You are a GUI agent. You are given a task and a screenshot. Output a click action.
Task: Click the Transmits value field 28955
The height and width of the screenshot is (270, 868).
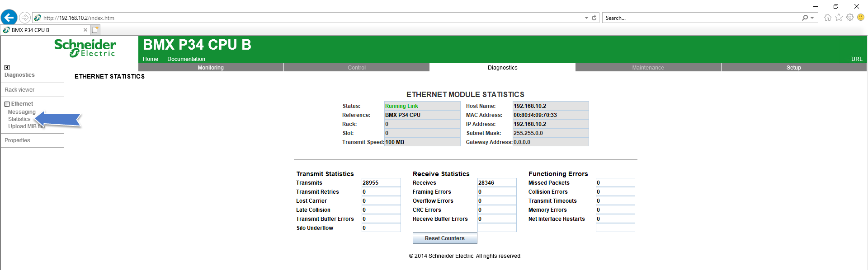pos(381,182)
